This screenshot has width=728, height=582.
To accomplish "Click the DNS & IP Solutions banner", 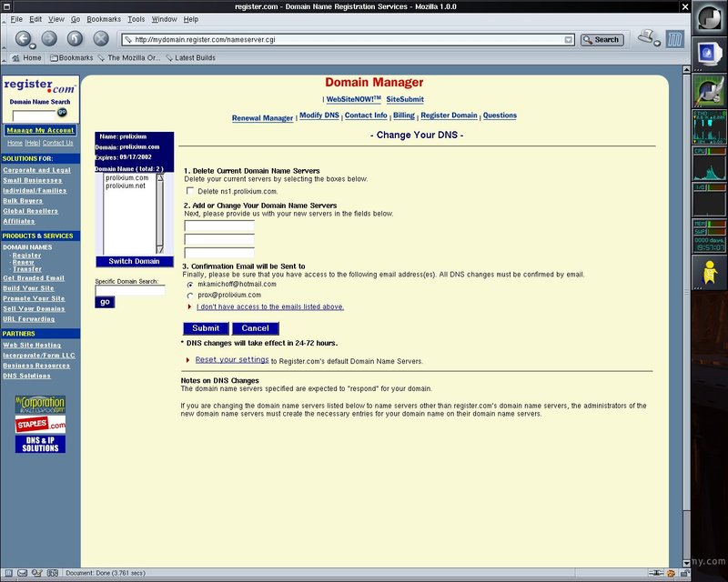I will 40,444.
